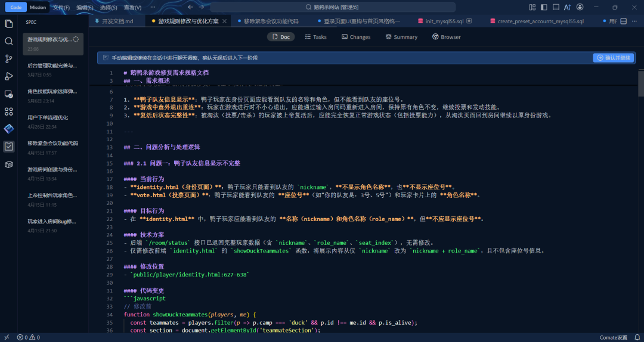Open the blue diamond Comate icon
Viewport: 644px width, 342px height.
8,129
